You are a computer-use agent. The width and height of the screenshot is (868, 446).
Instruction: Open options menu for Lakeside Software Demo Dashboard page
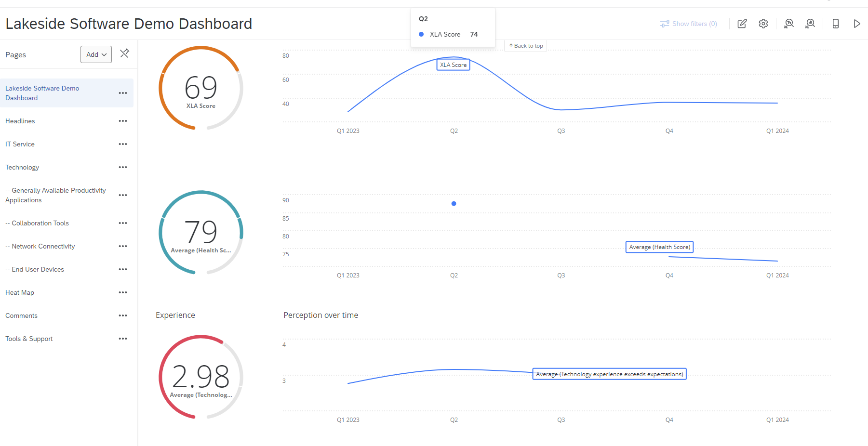123,93
